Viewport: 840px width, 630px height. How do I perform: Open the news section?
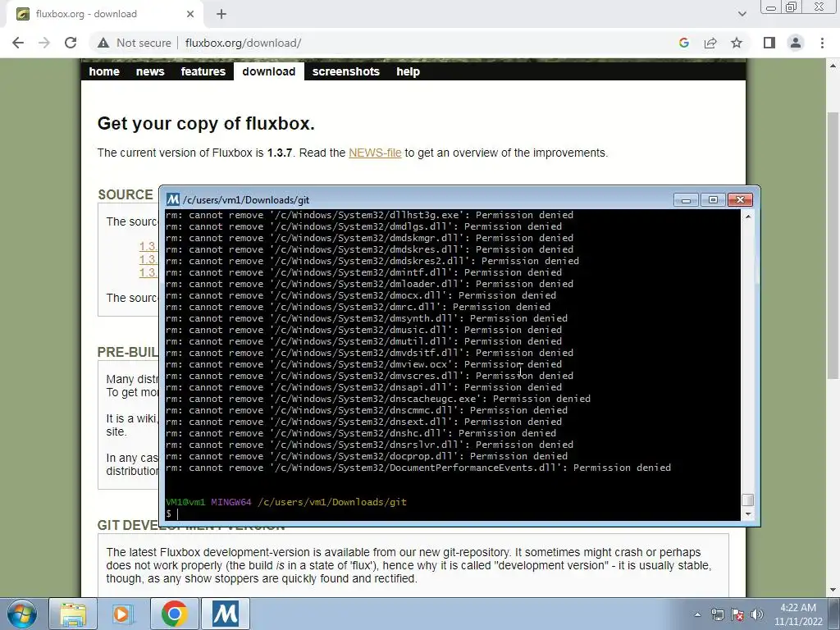click(150, 72)
